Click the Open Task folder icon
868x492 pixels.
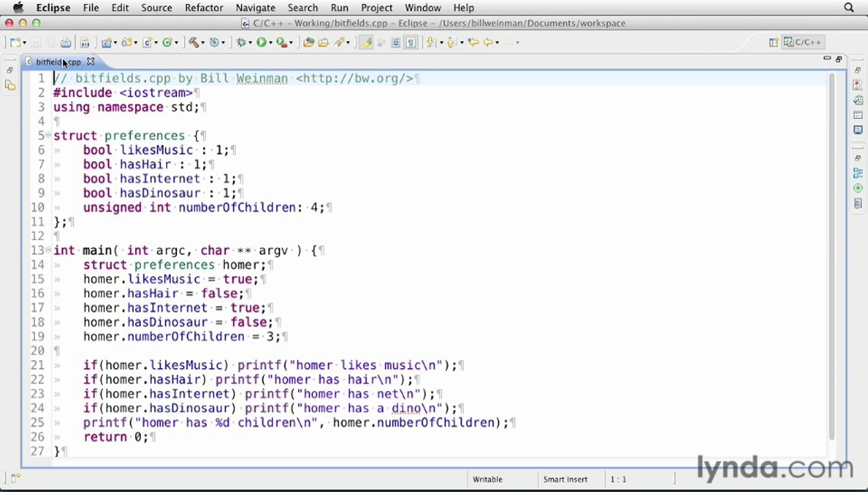click(x=323, y=42)
